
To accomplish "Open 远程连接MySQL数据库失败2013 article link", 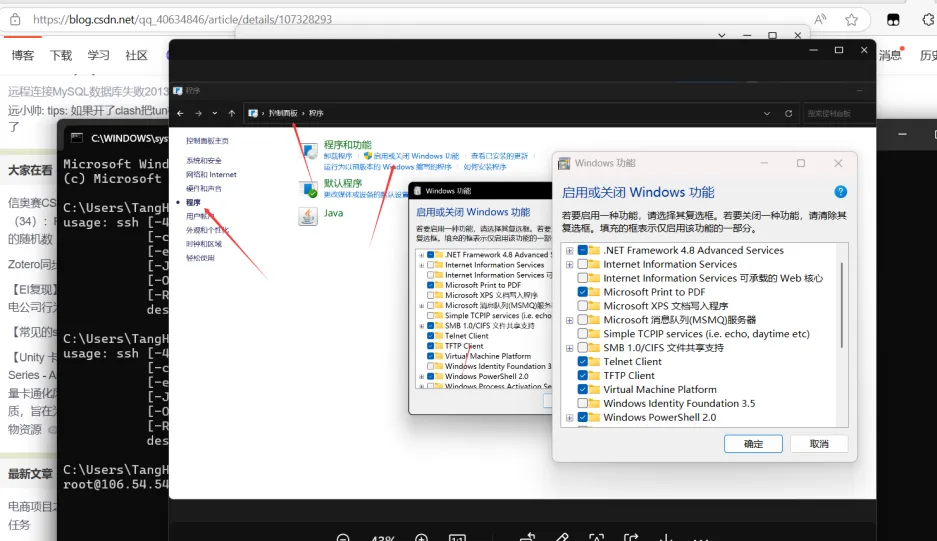I will pyautogui.click(x=88, y=91).
